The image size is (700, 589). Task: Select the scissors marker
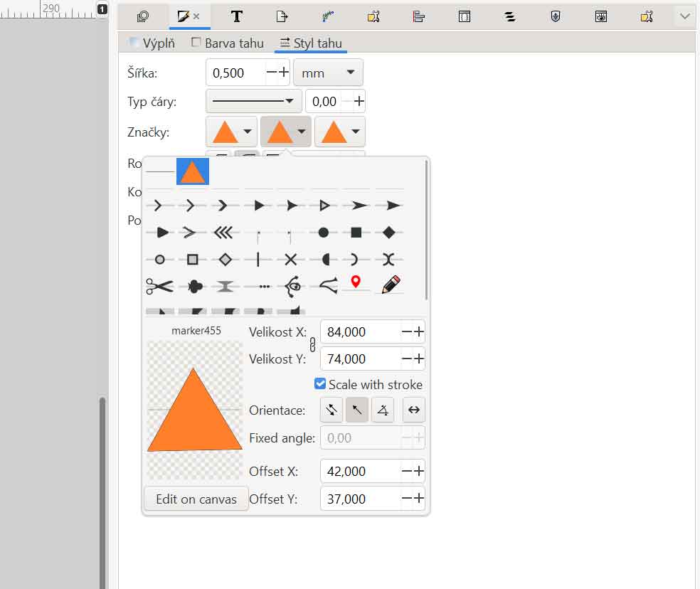point(159,286)
